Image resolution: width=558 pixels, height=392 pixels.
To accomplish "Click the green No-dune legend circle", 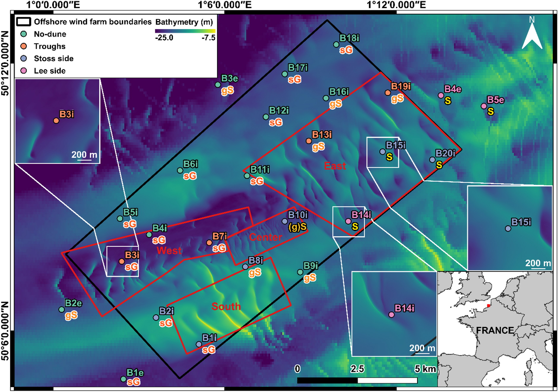I will (x=23, y=34).
